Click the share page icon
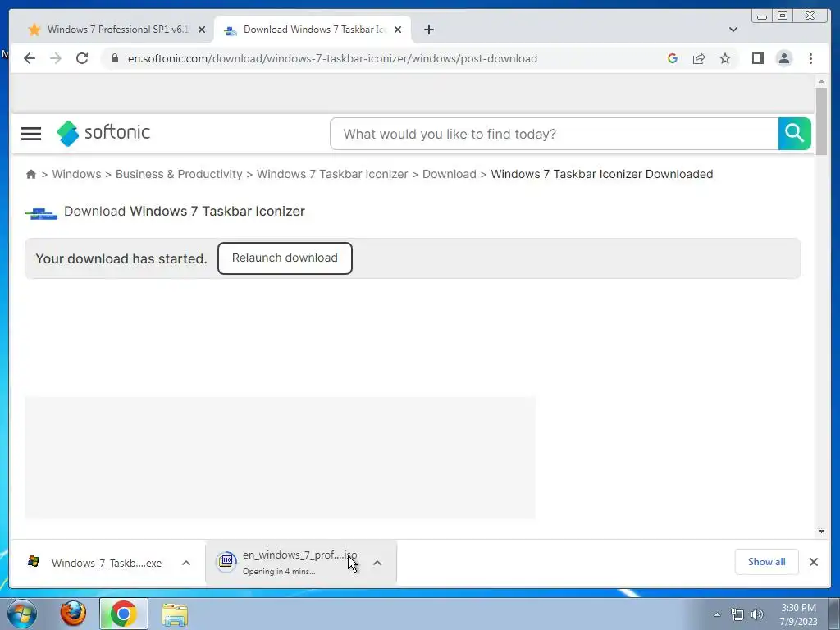 click(699, 58)
